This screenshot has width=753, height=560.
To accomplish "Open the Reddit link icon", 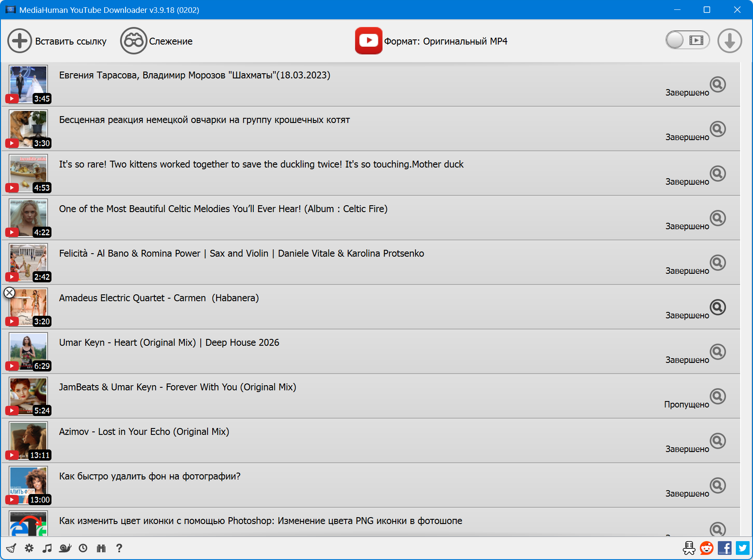I will pos(707,548).
